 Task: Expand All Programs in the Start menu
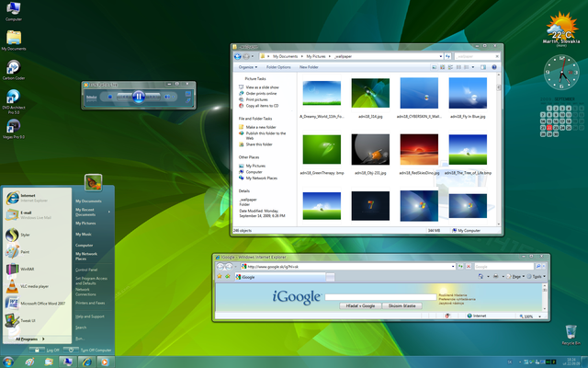(x=29, y=339)
